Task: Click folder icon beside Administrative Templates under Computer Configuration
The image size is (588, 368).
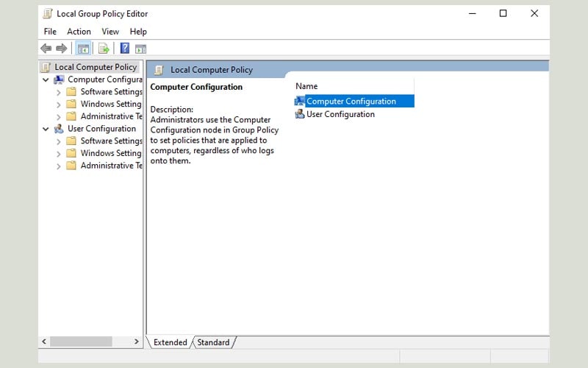Action: coord(71,116)
